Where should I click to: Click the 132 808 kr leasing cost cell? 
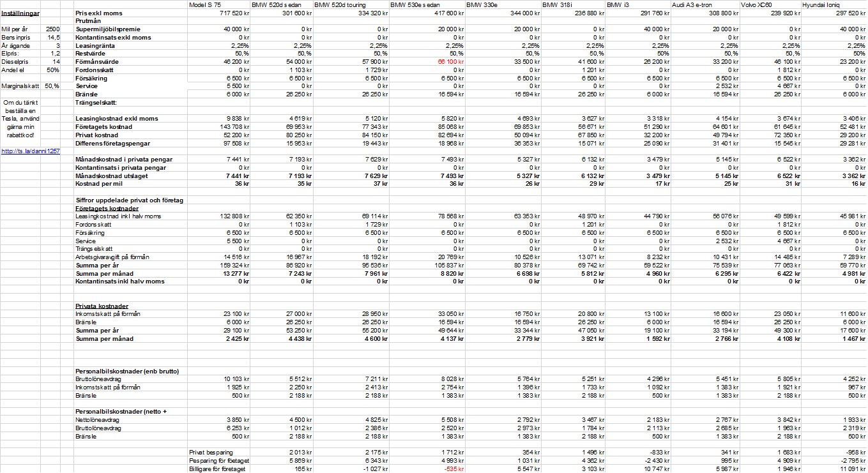[234, 216]
